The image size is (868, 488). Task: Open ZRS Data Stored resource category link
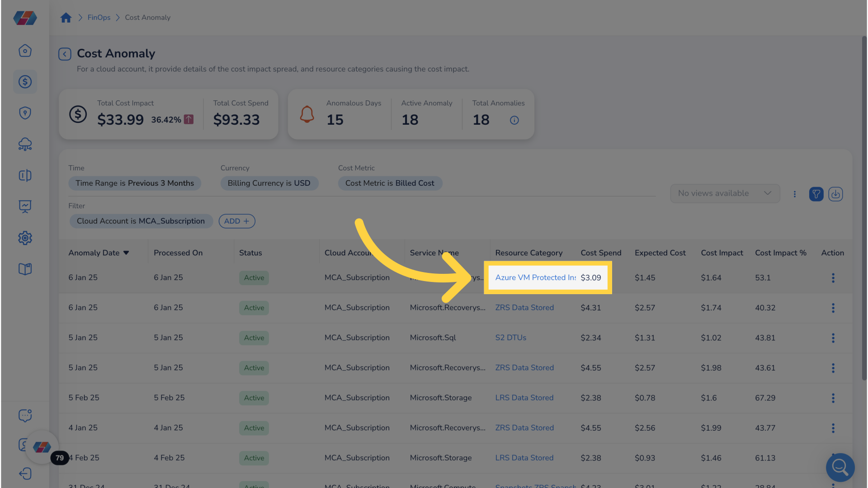[524, 308]
